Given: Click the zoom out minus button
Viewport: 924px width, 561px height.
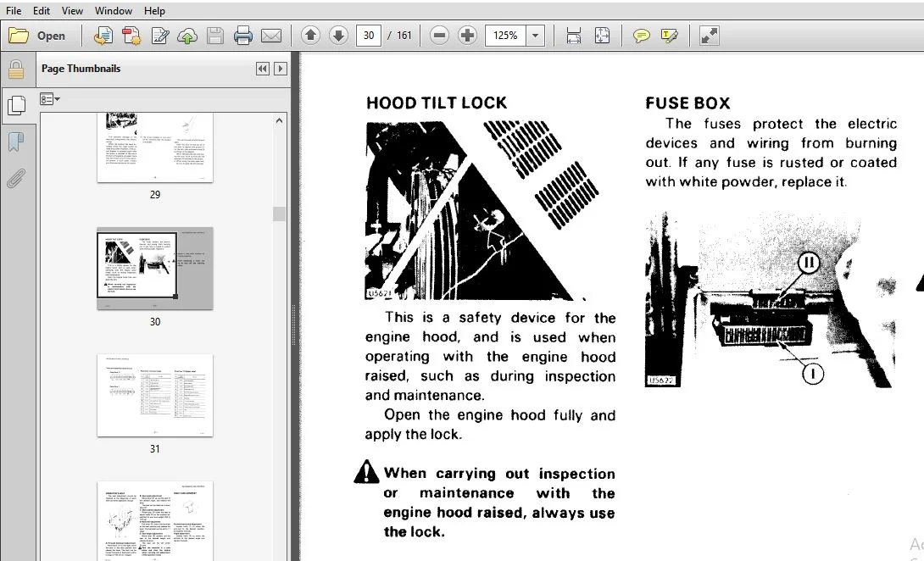Looking at the screenshot, I should tap(439, 36).
